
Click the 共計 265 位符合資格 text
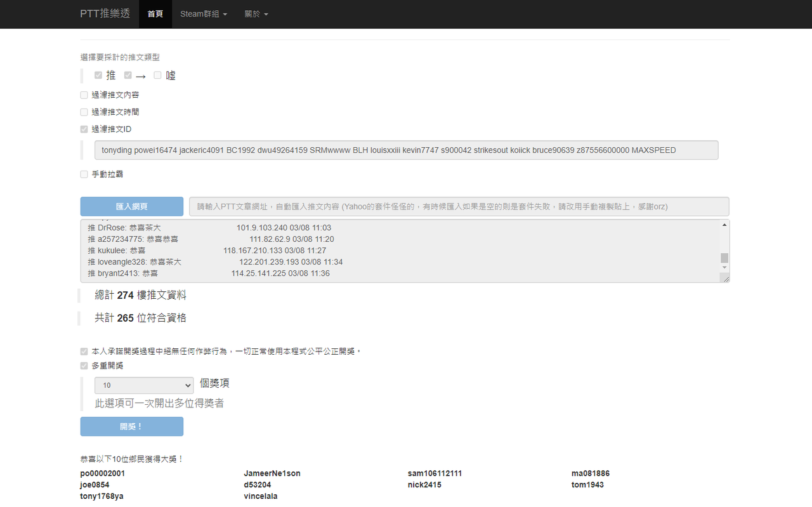(140, 318)
